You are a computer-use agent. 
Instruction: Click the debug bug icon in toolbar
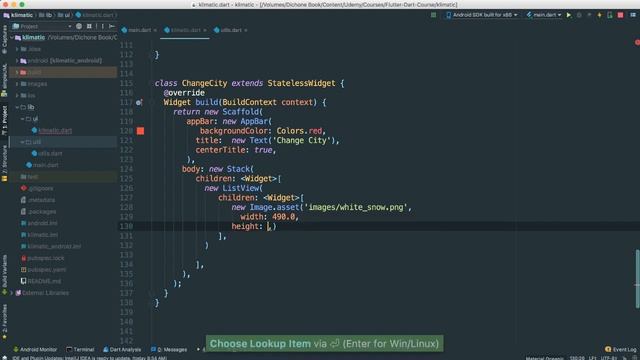(579, 15)
